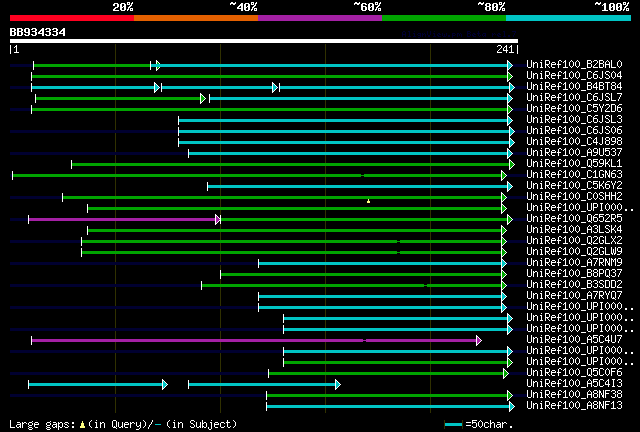Click the UniRef100_C6JSL3 label

(574, 120)
